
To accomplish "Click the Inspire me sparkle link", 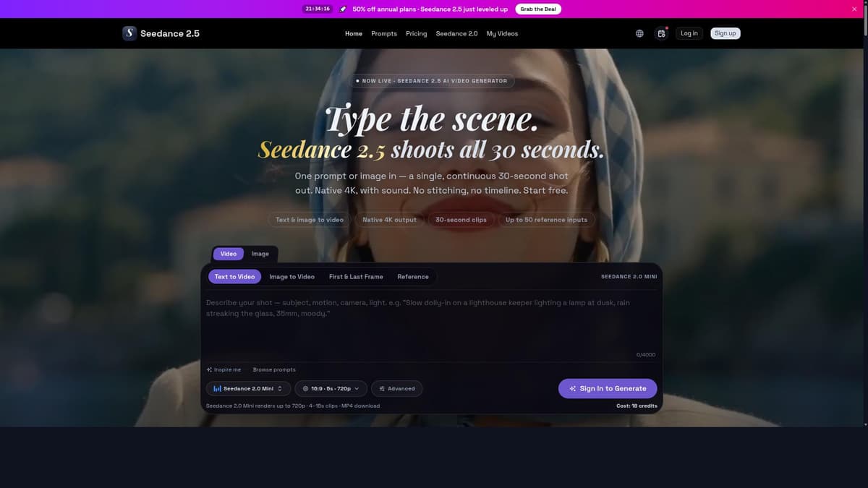I will coord(224,369).
